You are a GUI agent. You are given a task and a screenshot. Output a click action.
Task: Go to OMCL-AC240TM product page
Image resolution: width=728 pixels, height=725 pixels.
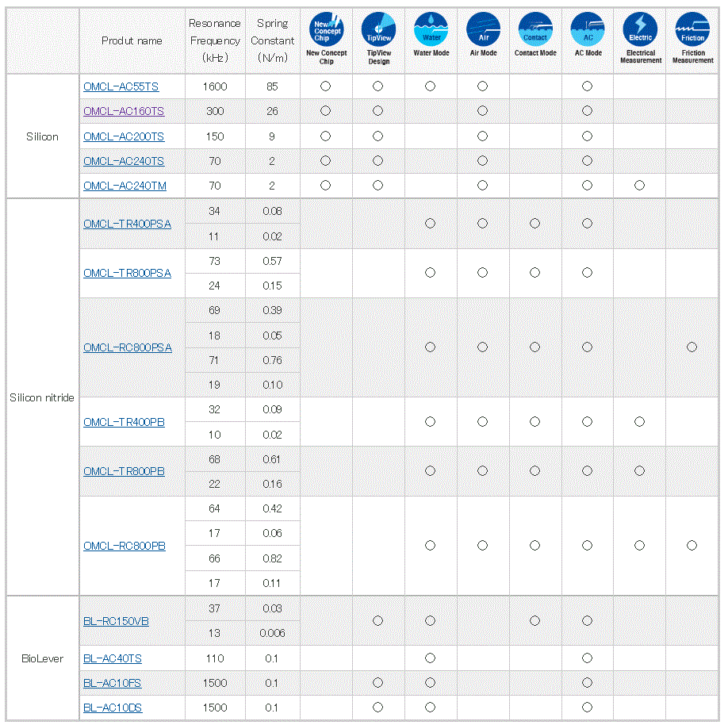[x=125, y=186]
